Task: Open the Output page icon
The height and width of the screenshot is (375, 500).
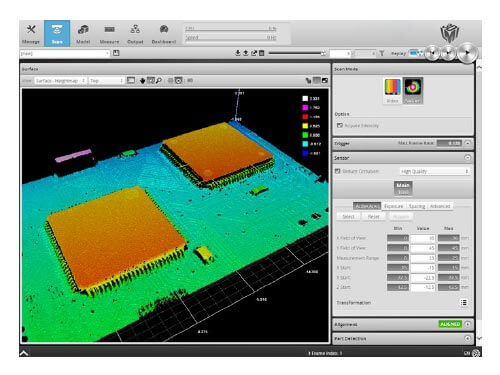Action: 135,30
